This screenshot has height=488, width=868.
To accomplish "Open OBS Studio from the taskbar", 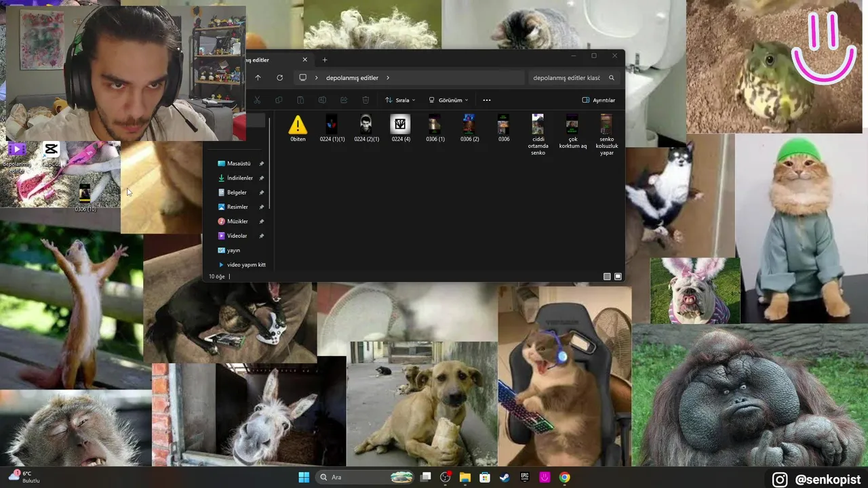I will tap(446, 477).
